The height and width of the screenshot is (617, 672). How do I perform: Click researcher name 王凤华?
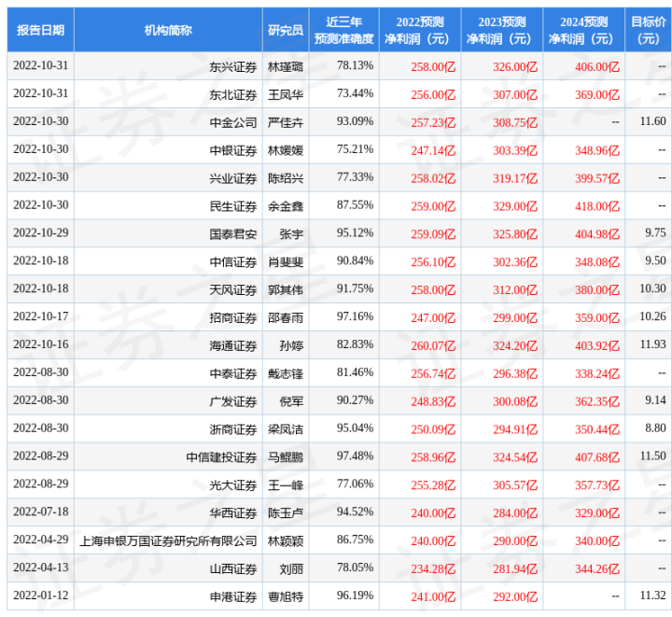point(286,94)
